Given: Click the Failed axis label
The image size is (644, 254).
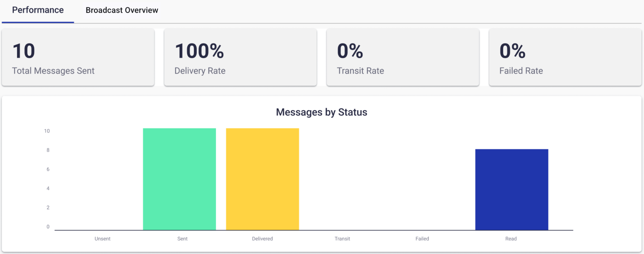Looking at the screenshot, I should (x=422, y=239).
